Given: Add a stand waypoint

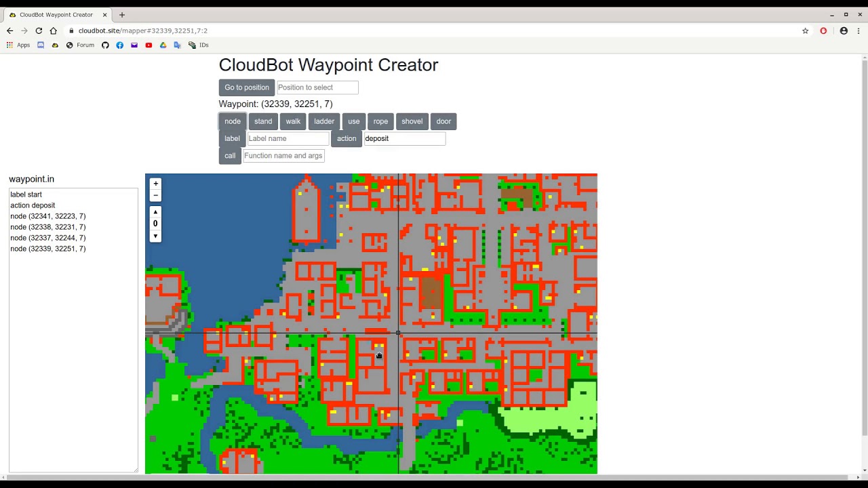Looking at the screenshot, I should coord(263,121).
